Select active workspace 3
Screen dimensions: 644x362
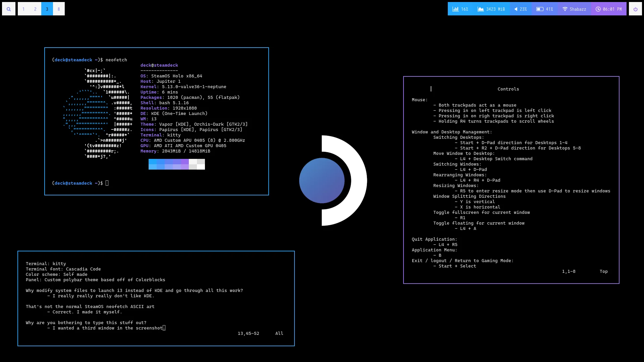[47, 9]
